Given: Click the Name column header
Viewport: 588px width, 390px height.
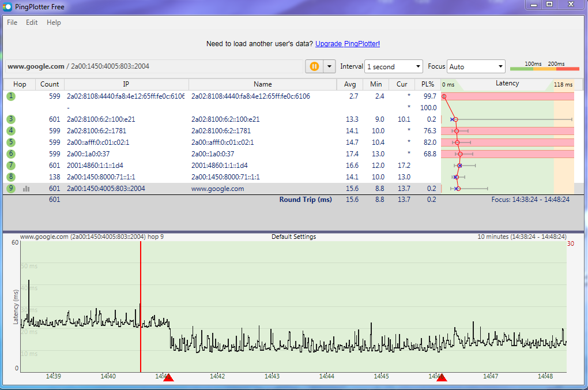Looking at the screenshot, I should coord(262,84).
